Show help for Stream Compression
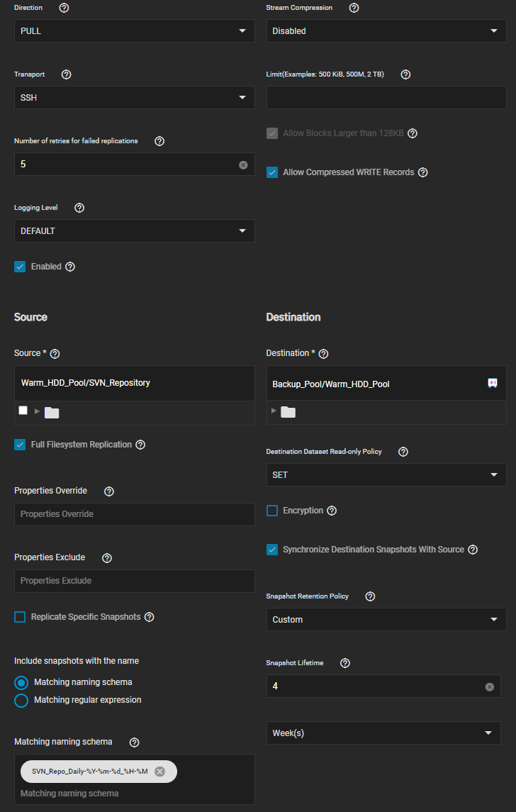This screenshot has width=516, height=812. [x=354, y=8]
